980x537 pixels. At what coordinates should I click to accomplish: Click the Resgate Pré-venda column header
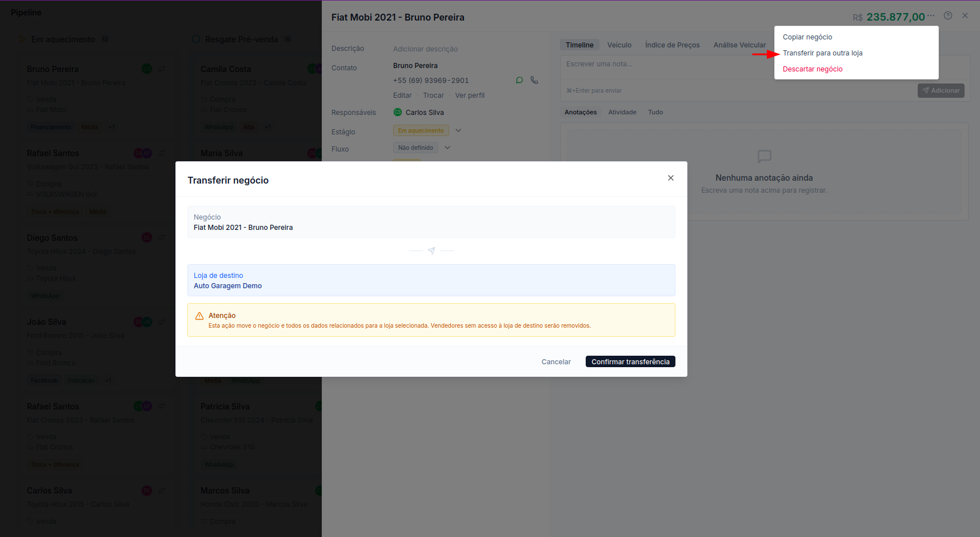click(x=242, y=39)
